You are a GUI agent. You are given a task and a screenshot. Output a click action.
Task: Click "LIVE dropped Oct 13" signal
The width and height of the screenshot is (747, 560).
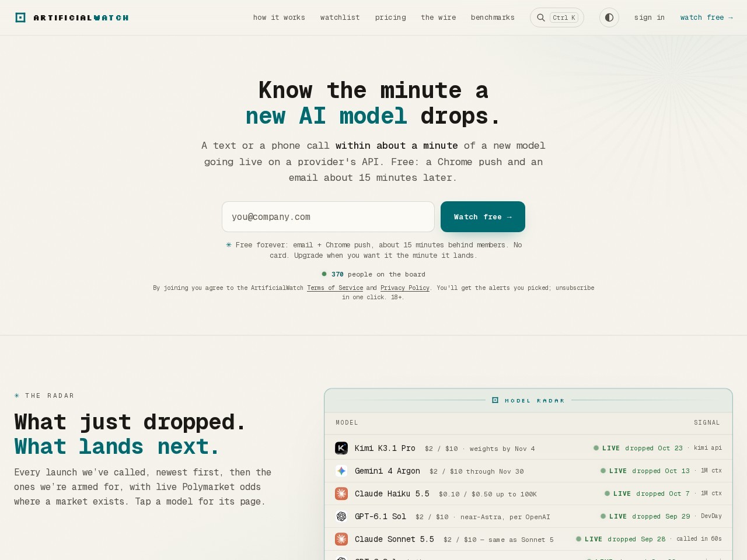point(645,471)
